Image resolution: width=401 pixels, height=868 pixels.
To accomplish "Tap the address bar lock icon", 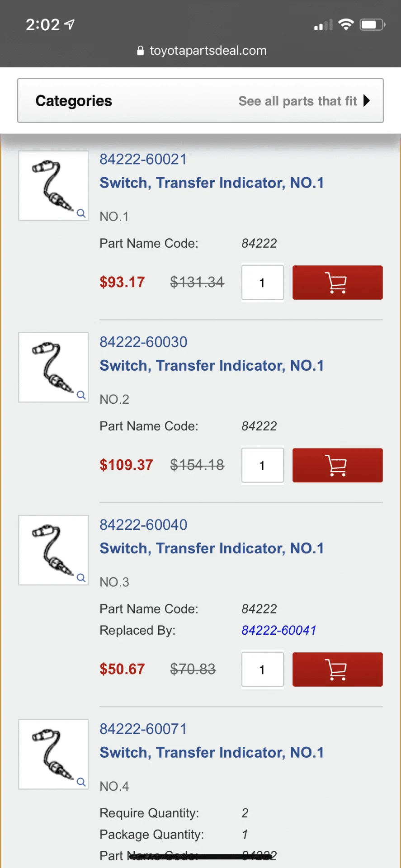I will point(140,51).
